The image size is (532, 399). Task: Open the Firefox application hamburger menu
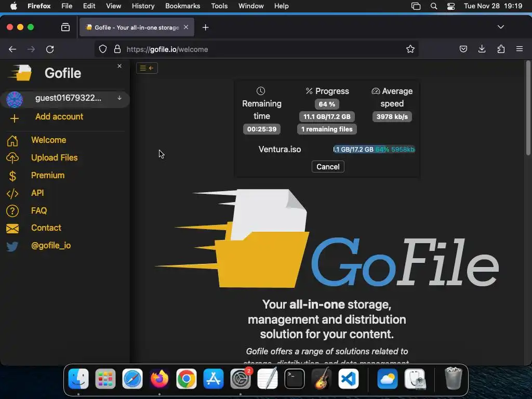click(520, 49)
